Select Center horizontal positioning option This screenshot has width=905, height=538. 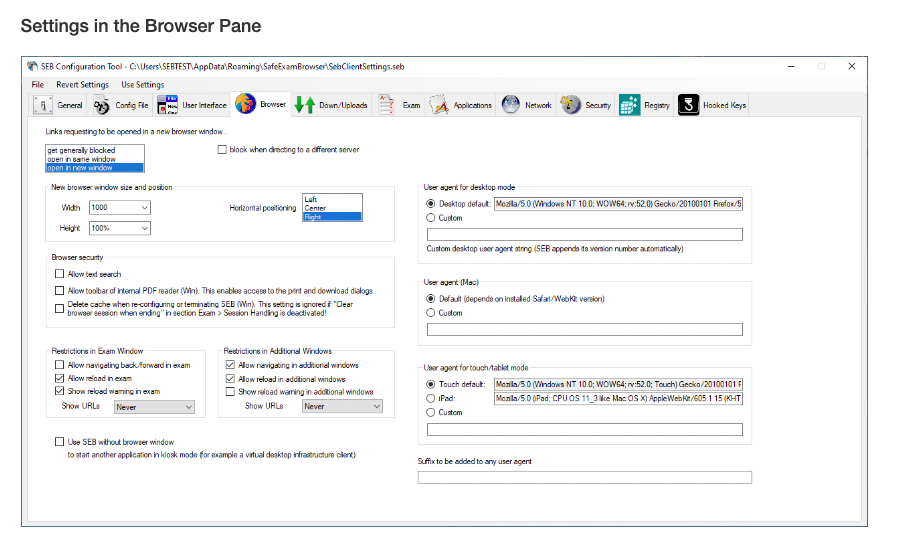tap(332, 208)
